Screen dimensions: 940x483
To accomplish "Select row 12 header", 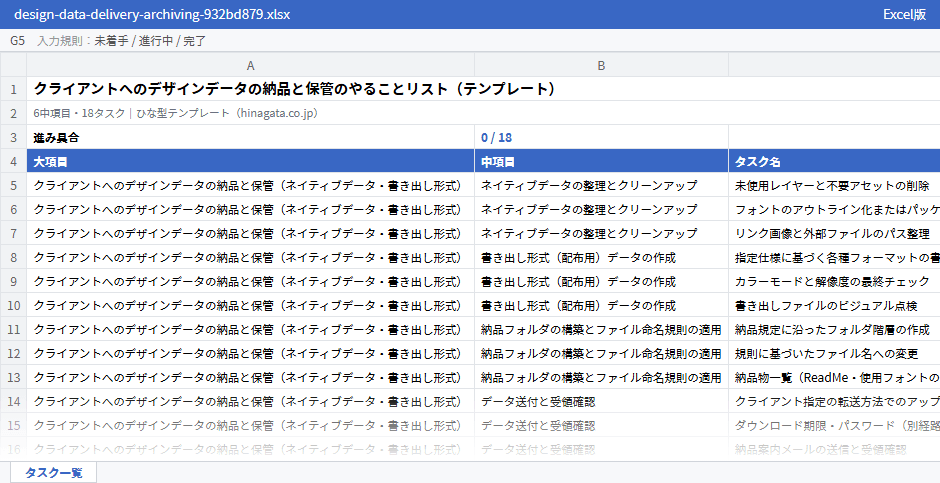I will coord(13,354).
